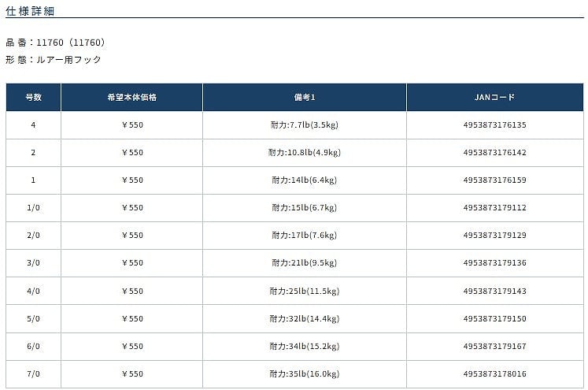
Task: Click the JANコード column header
Action: click(x=495, y=97)
